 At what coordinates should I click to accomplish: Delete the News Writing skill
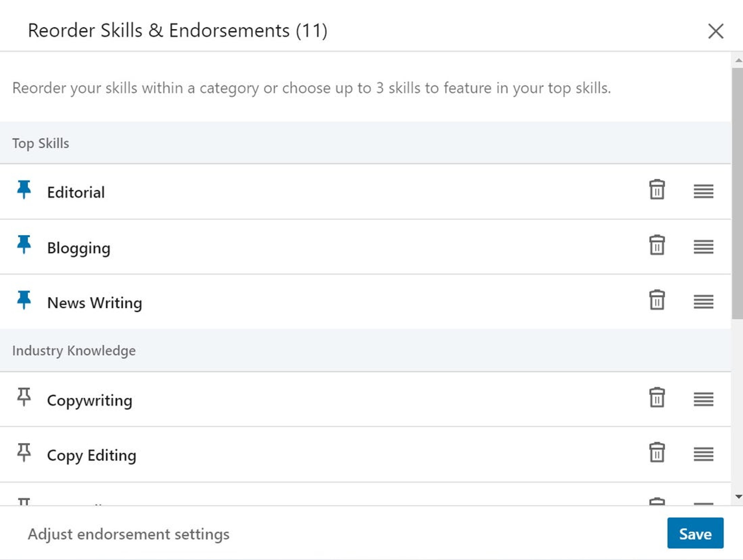[657, 300]
